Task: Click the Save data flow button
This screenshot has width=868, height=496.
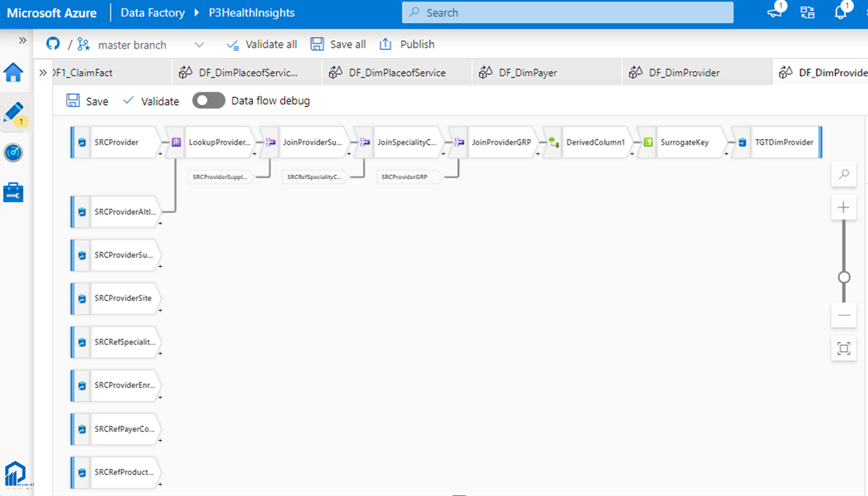Action: coord(88,101)
